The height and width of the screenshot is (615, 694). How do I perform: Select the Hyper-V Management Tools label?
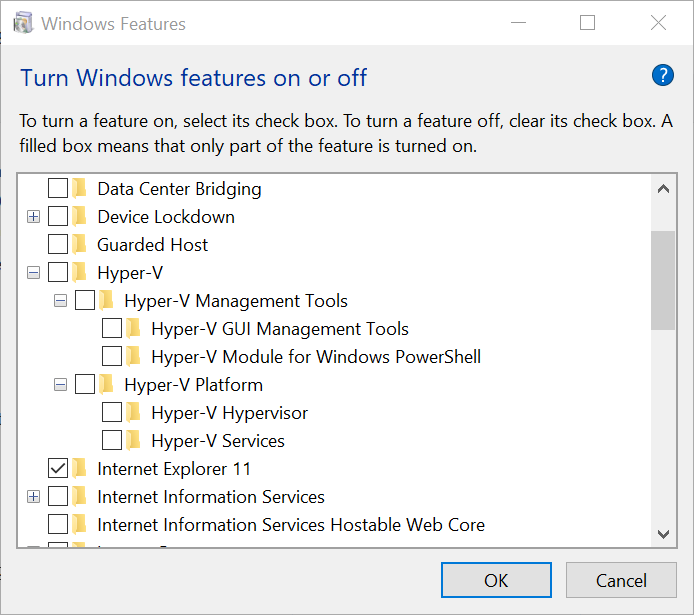pyautogui.click(x=236, y=301)
